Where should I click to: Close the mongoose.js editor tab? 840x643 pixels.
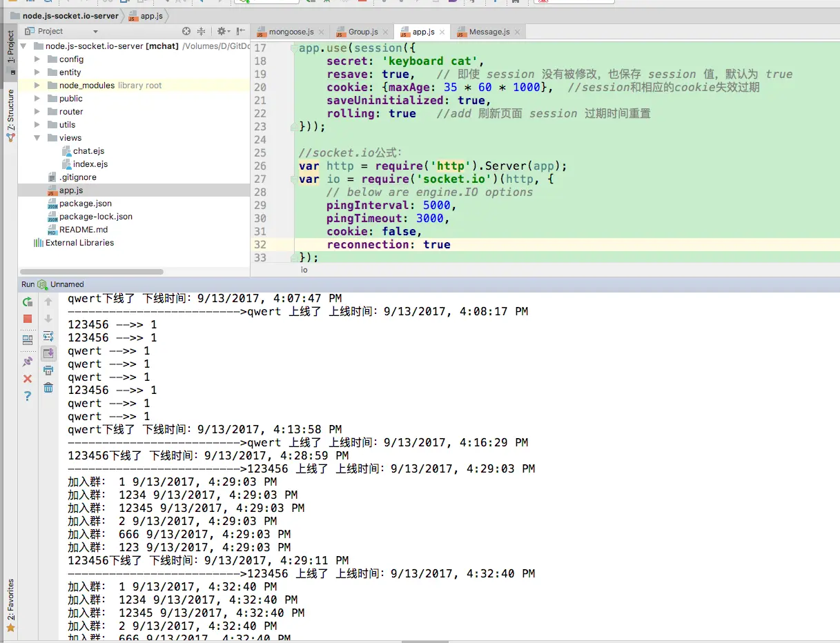pyautogui.click(x=321, y=32)
